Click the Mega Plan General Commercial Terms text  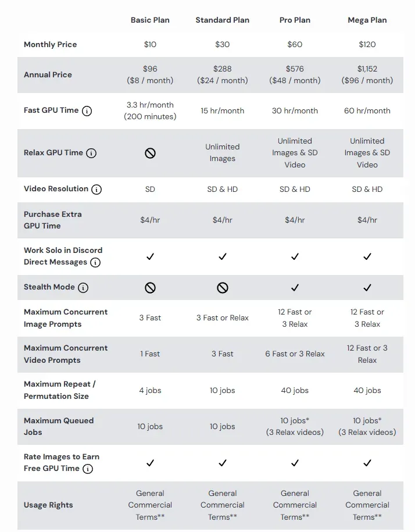(x=367, y=505)
